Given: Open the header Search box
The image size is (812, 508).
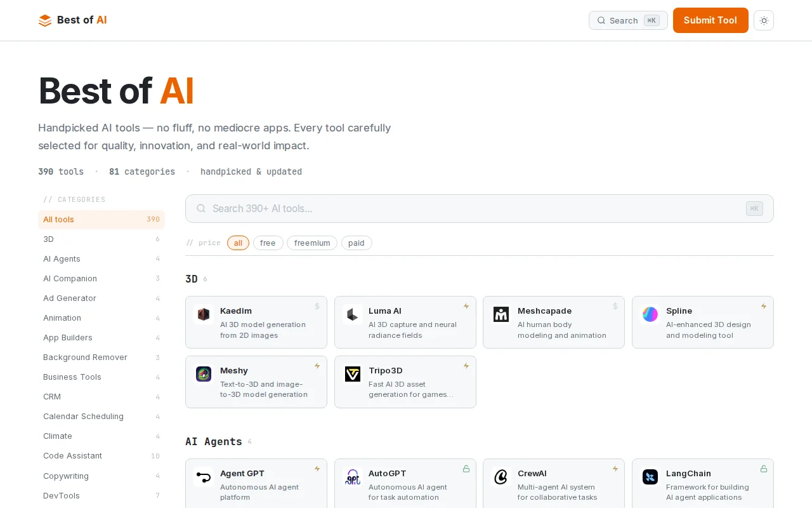Looking at the screenshot, I should [628, 20].
